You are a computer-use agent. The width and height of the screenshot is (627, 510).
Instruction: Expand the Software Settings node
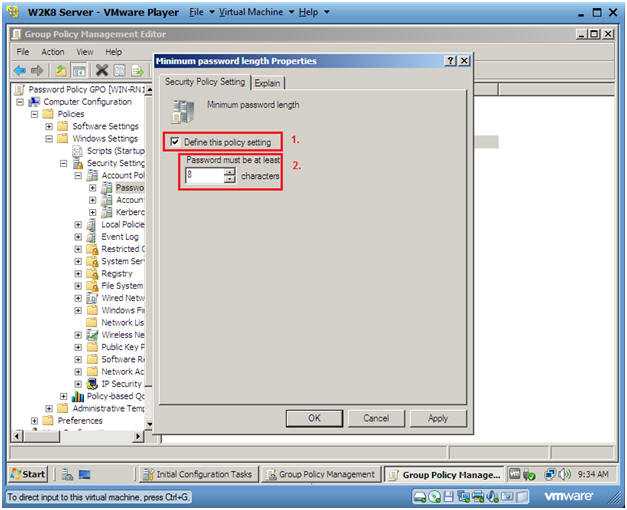tap(49, 126)
